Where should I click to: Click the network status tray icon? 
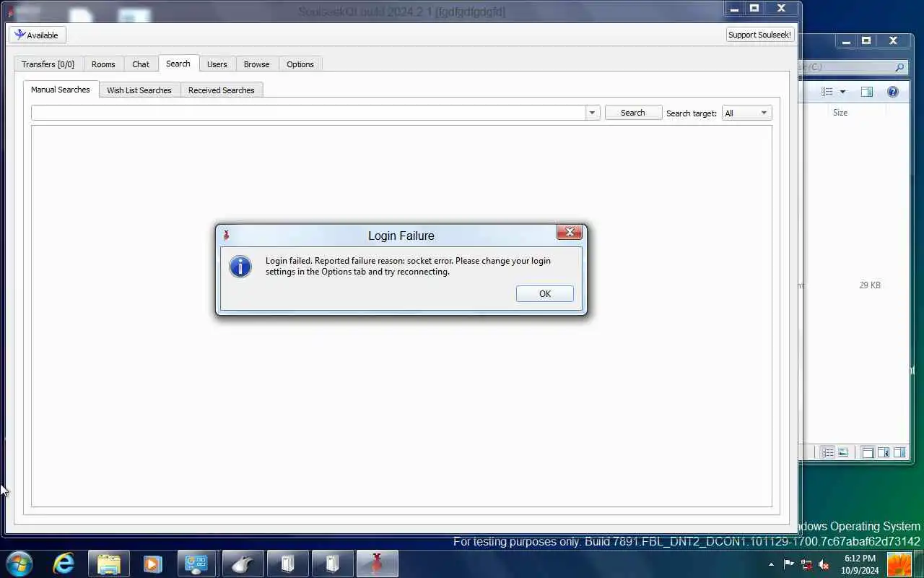[806, 564]
